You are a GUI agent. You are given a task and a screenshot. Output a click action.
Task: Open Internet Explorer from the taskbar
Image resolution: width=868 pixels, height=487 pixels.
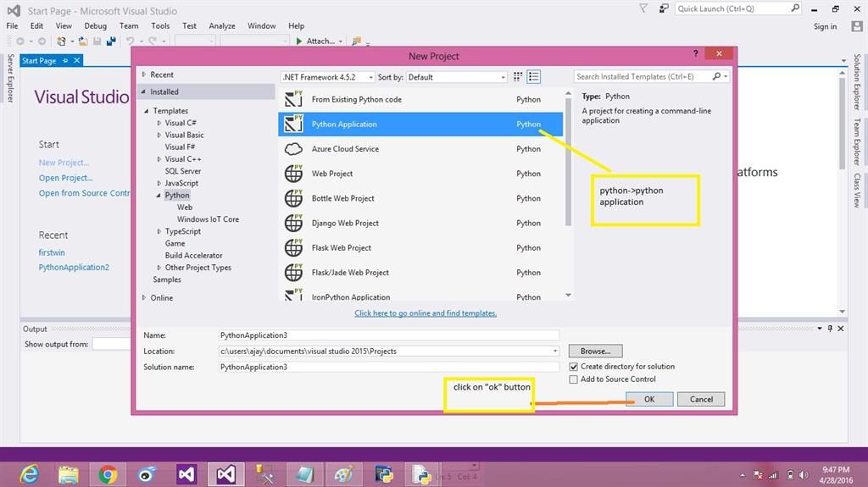(29, 474)
